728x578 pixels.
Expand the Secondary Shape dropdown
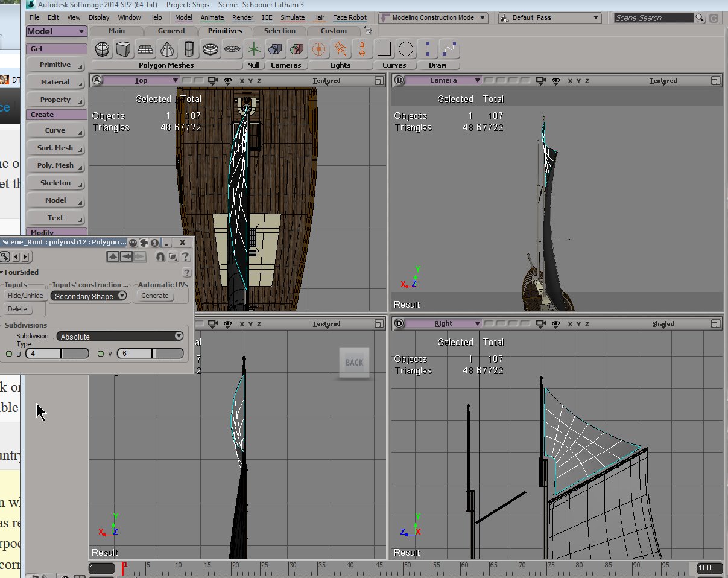[x=89, y=296]
